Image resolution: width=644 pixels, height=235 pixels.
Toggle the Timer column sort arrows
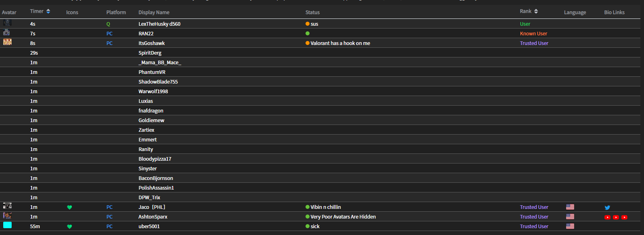click(48, 11)
